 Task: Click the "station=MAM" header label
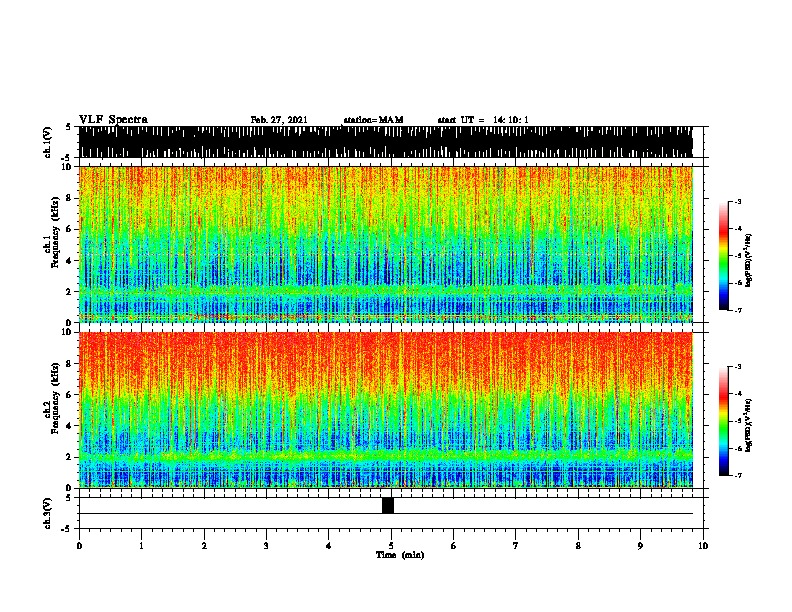(373, 120)
